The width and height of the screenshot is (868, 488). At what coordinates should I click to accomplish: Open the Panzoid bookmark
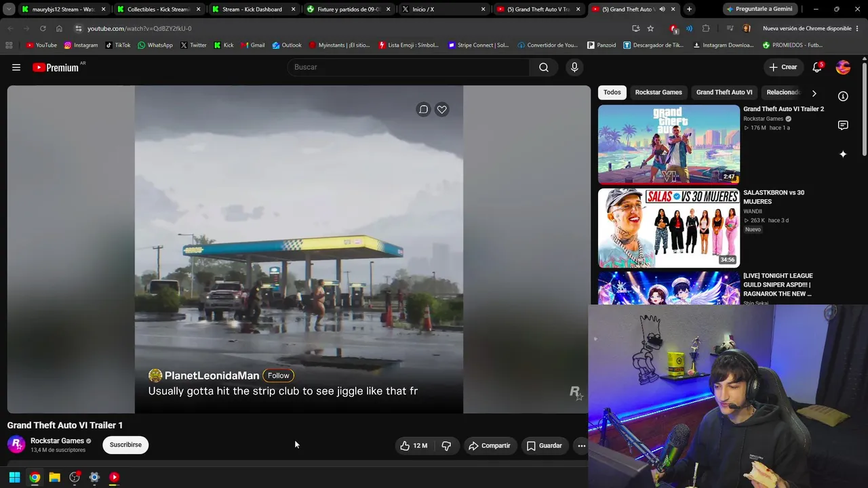click(x=601, y=45)
